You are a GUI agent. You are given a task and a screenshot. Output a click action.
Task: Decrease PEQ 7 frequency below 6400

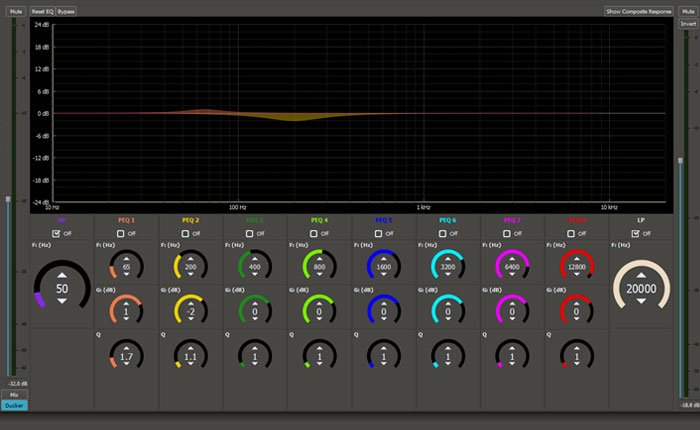512,274
